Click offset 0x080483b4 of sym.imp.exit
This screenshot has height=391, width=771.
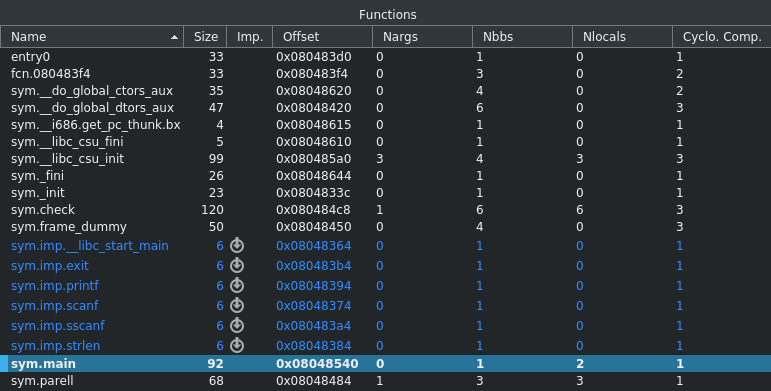tap(314, 266)
